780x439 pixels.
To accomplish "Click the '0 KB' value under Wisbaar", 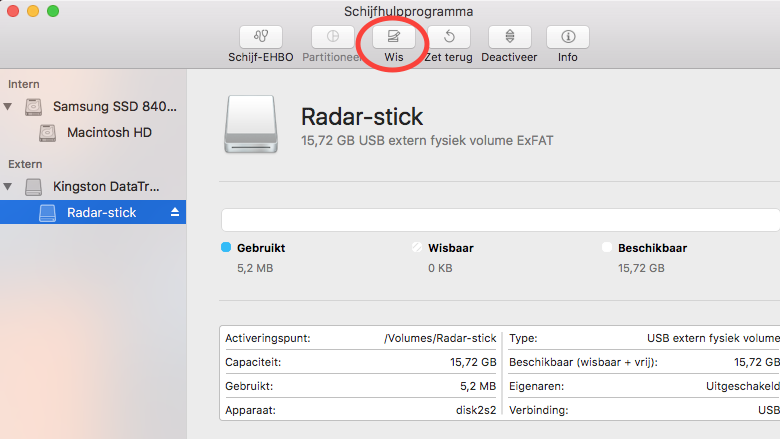I will click(x=440, y=268).
